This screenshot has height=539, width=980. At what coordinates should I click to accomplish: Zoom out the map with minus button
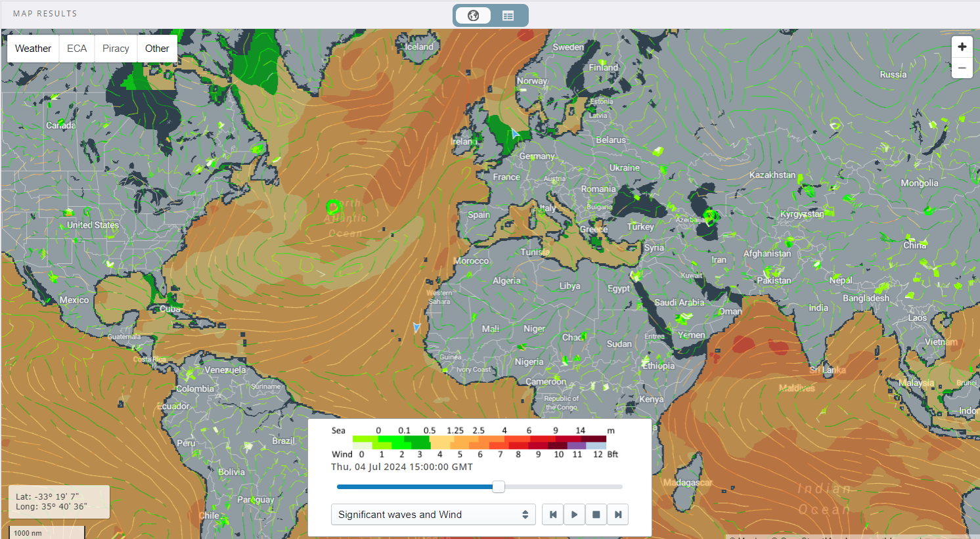point(962,68)
